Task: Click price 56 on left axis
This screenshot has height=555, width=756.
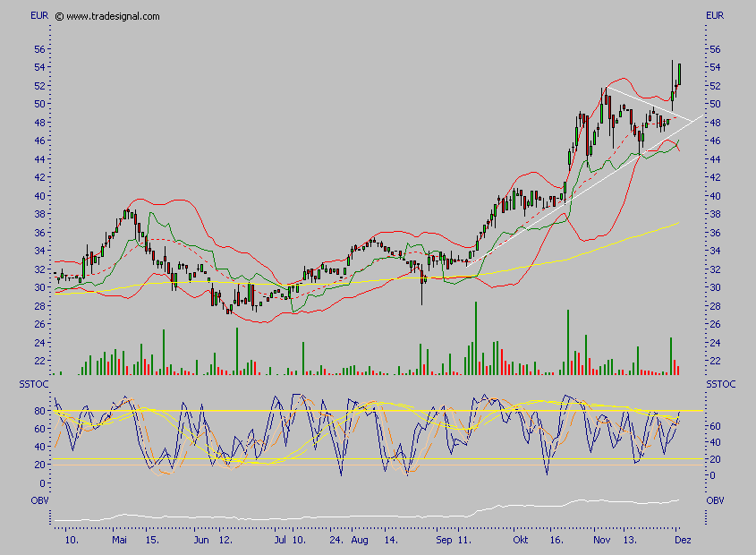Action: point(40,49)
